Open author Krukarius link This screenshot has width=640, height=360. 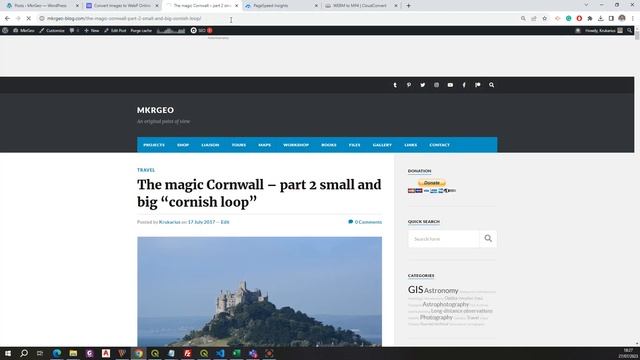pos(169,222)
